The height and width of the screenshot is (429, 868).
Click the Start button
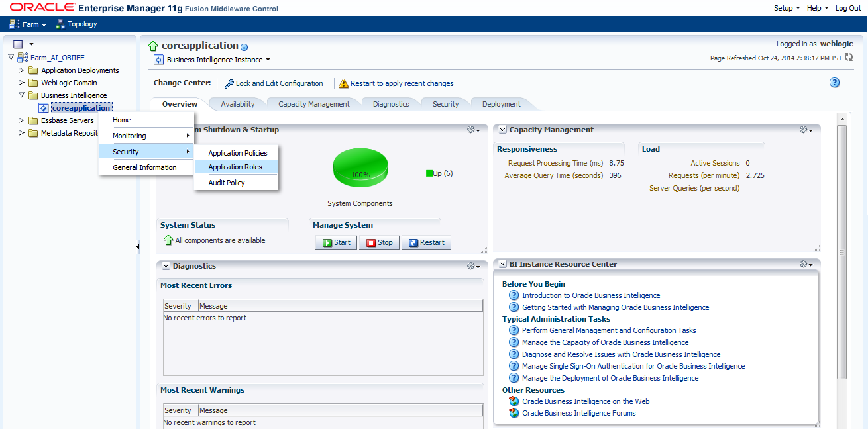[x=337, y=242]
